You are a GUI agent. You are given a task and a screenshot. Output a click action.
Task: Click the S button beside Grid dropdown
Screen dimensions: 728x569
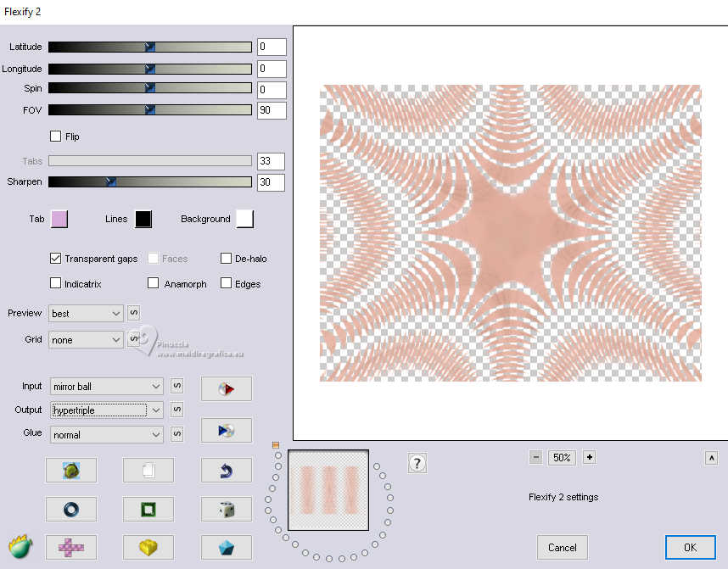pyautogui.click(x=132, y=339)
